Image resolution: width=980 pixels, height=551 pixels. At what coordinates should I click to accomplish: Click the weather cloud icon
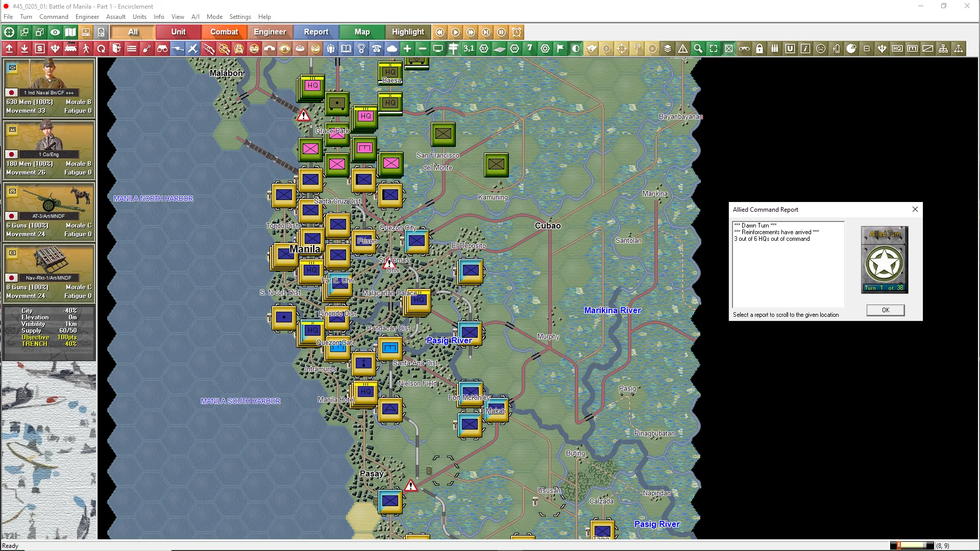tap(392, 49)
